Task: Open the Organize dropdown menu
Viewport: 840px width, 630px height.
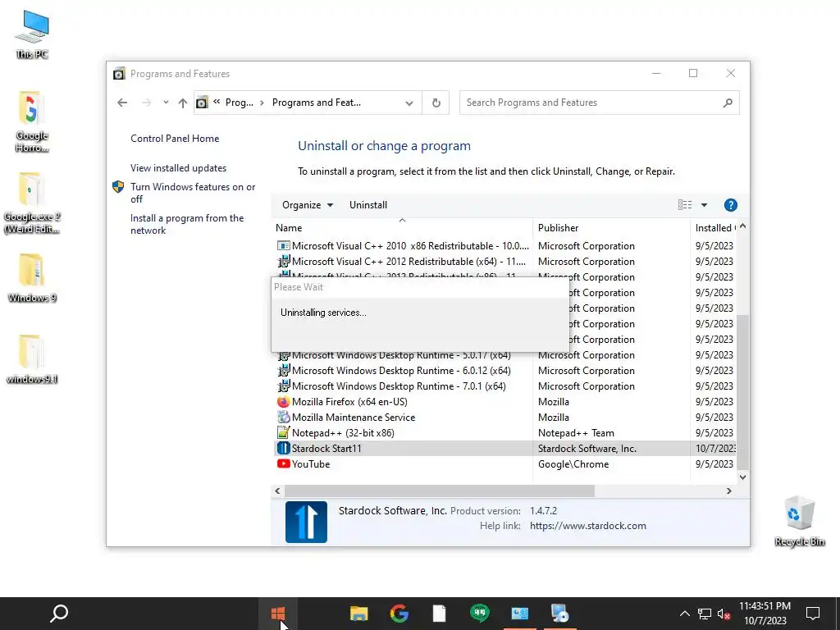Action: [308, 205]
